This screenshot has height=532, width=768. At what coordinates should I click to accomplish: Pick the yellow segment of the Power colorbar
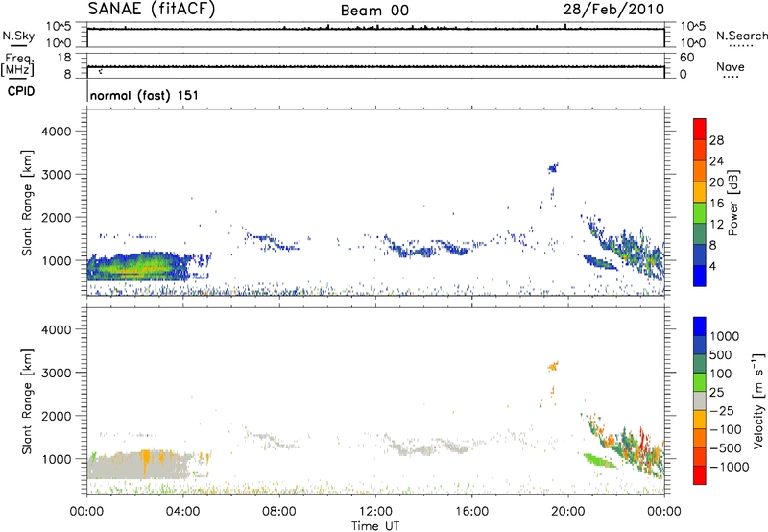pyautogui.click(x=700, y=191)
